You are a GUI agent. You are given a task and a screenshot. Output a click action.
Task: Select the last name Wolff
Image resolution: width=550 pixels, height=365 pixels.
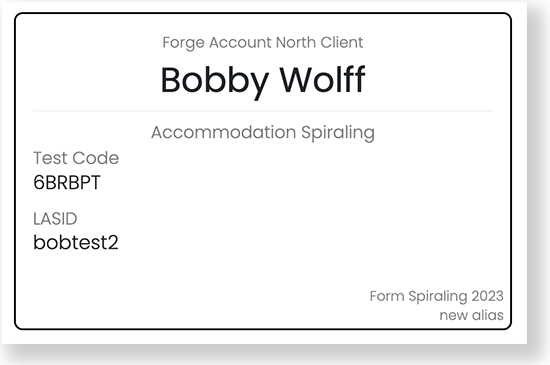(x=322, y=80)
